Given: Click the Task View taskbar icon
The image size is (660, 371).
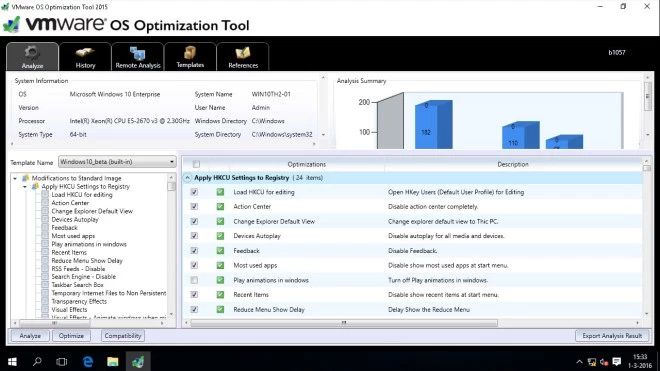Looking at the screenshot, I should click(x=62, y=361).
